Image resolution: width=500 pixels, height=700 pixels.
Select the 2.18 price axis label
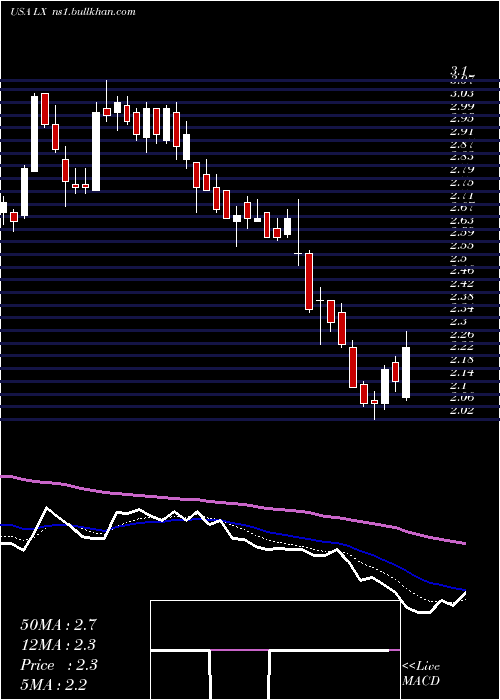coord(462,359)
